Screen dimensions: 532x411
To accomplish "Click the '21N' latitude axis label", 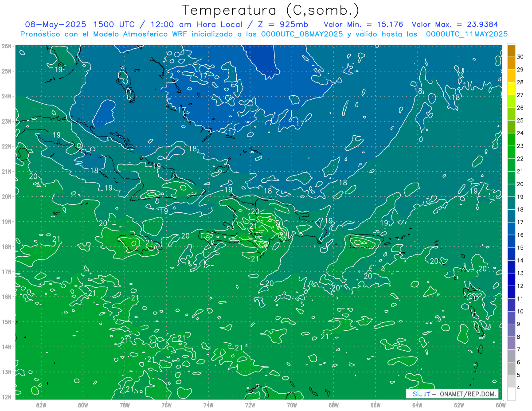I will tap(7, 171).
